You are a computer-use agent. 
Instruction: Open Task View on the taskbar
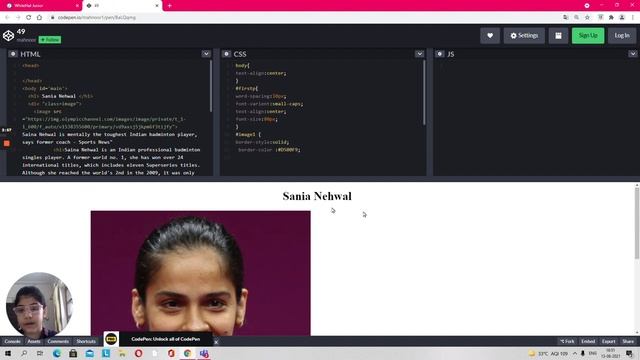[40, 353]
